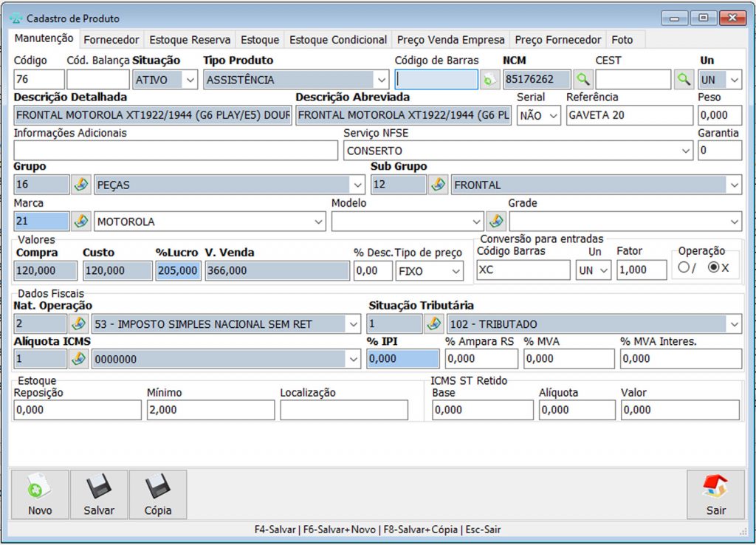
Task: Open the Nat. Operação lookup icon
Action: point(79,323)
